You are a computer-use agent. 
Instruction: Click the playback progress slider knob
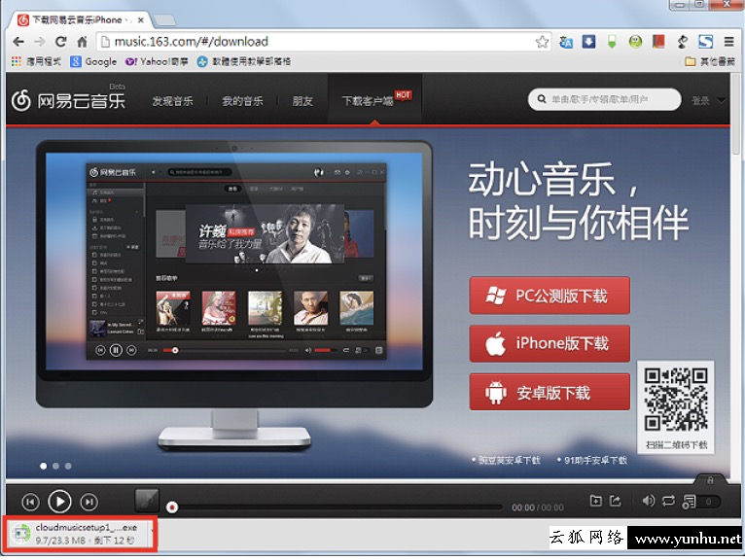pos(172,507)
